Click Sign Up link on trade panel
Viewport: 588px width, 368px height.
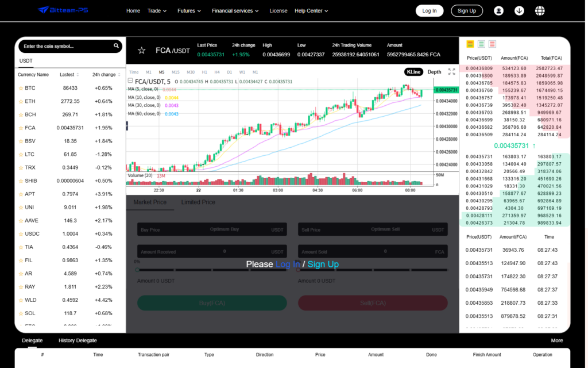coord(323,264)
